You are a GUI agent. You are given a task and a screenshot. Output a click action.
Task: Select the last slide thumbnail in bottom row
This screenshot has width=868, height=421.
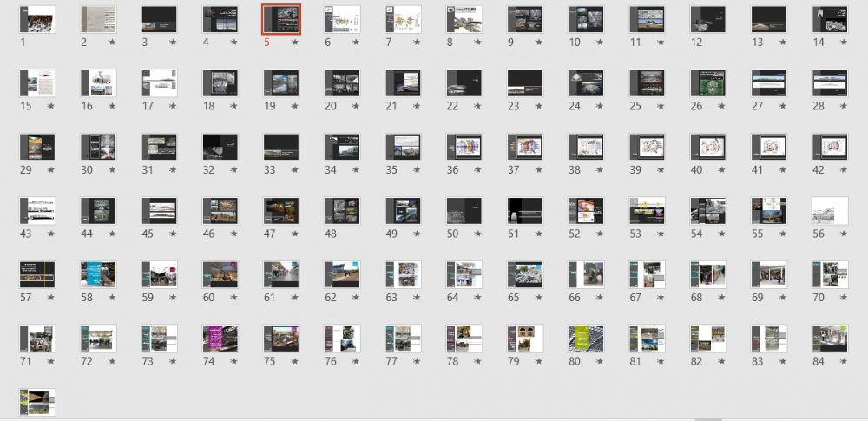[x=37, y=402]
